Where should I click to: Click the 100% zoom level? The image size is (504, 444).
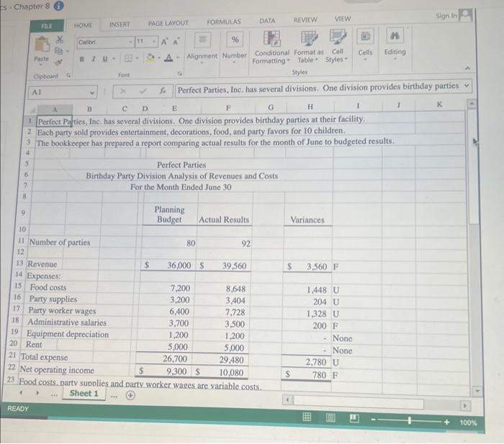click(468, 423)
